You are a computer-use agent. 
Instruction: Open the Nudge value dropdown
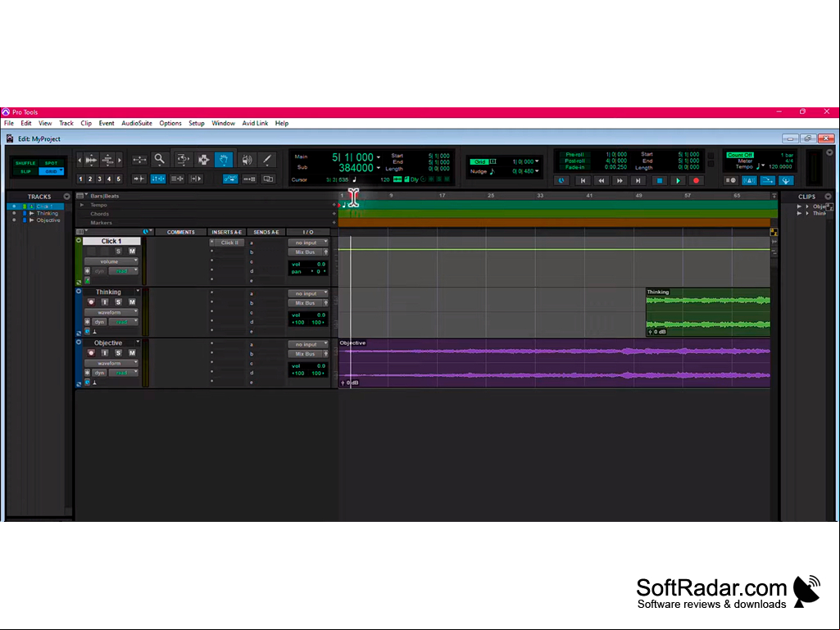tap(537, 171)
